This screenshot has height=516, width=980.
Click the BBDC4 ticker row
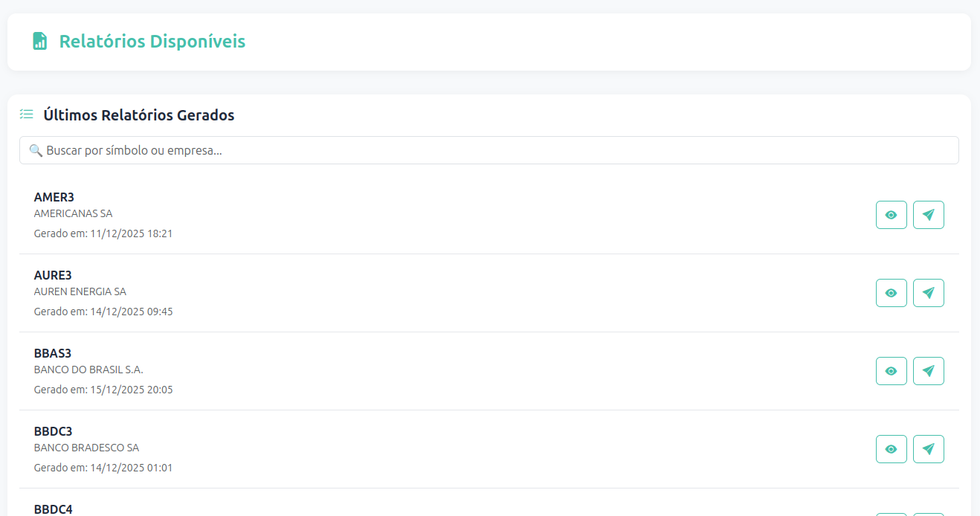[54, 509]
